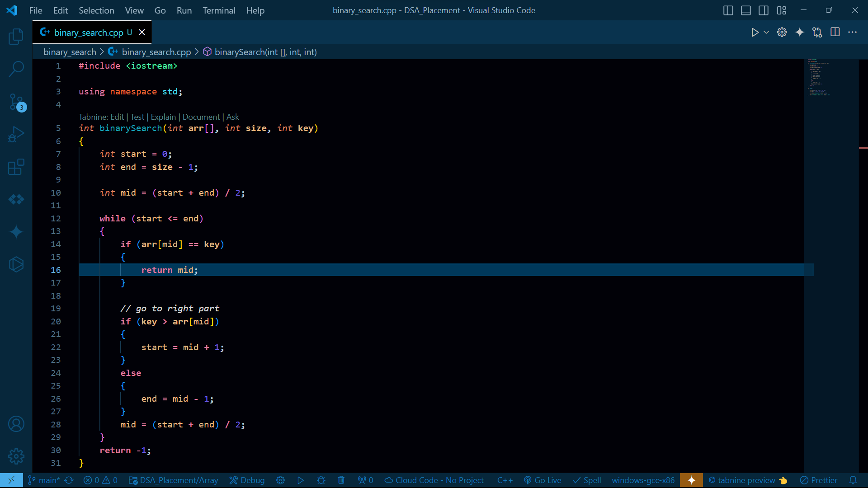Open the Manage gear menu
868x488 pixels.
[16, 456]
